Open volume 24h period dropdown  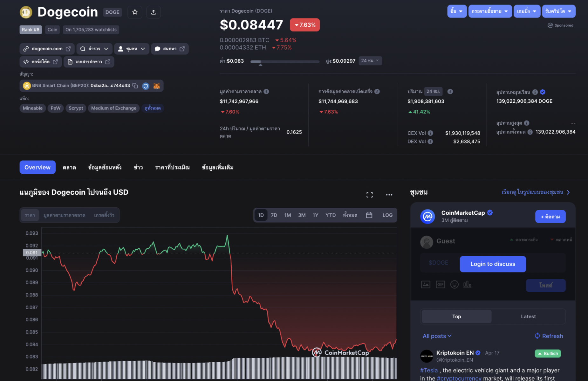[434, 92]
